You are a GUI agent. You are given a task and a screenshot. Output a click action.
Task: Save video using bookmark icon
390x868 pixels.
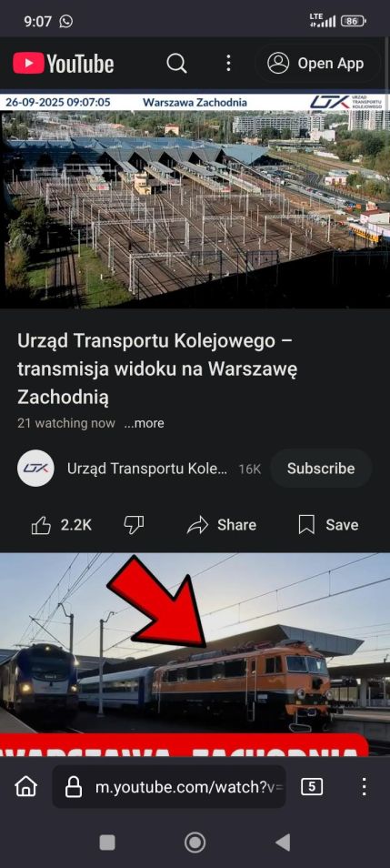coord(306,525)
